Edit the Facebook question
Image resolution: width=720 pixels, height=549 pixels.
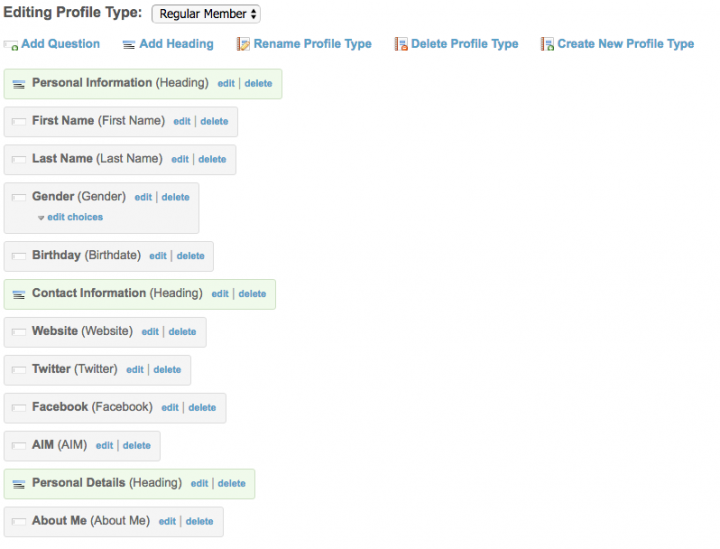170,408
